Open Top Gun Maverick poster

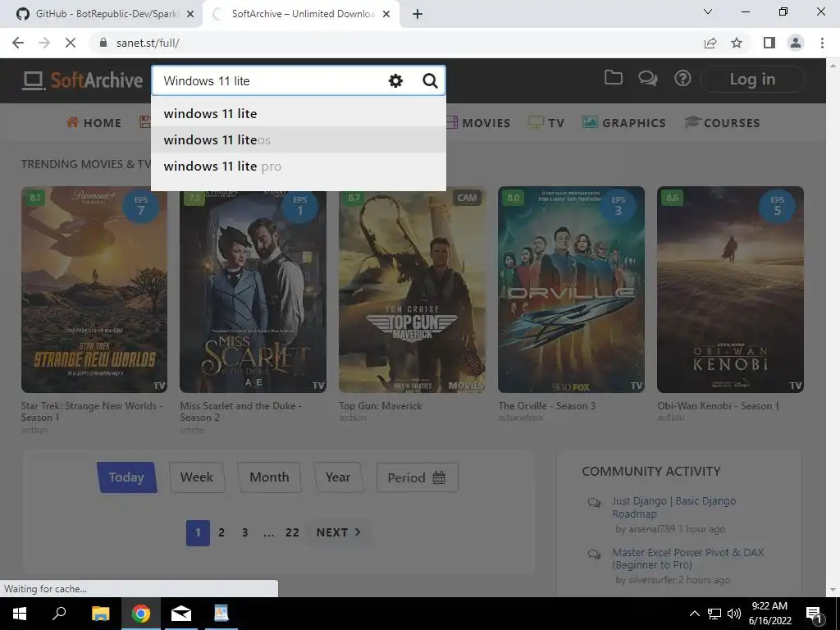click(x=412, y=290)
